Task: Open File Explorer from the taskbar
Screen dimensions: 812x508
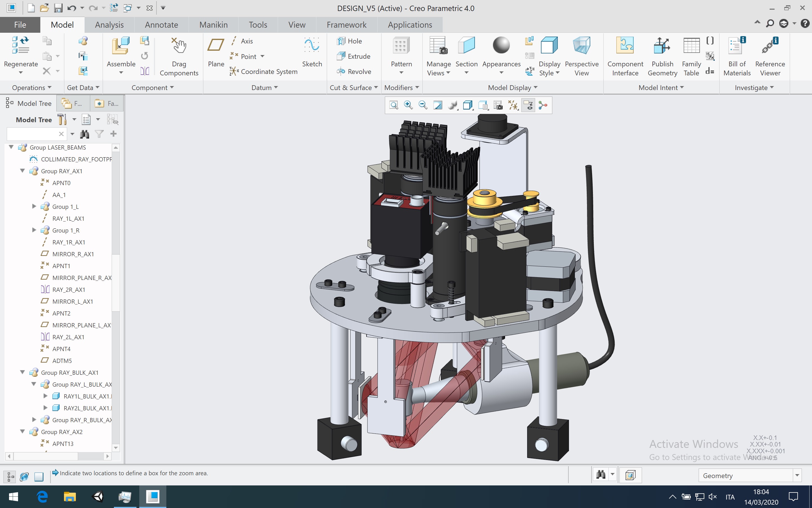Action: pyautogui.click(x=70, y=497)
